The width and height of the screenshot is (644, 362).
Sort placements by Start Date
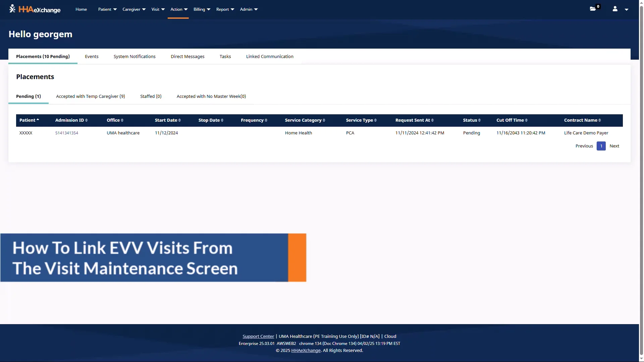168,120
